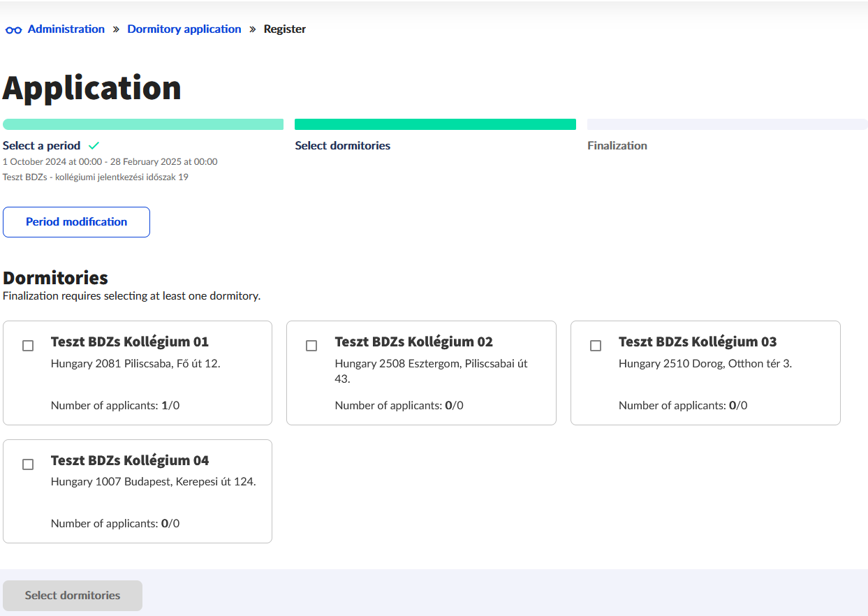Viewport: 868px width, 616px height.
Task: Click the Finalization step label
Action: point(617,146)
